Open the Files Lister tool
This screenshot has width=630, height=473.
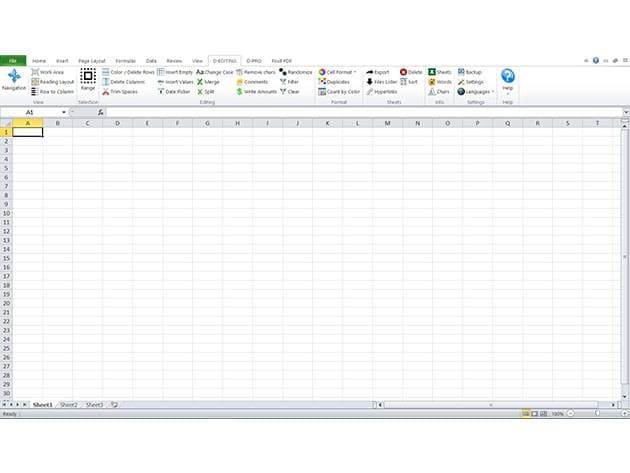(x=381, y=82)
